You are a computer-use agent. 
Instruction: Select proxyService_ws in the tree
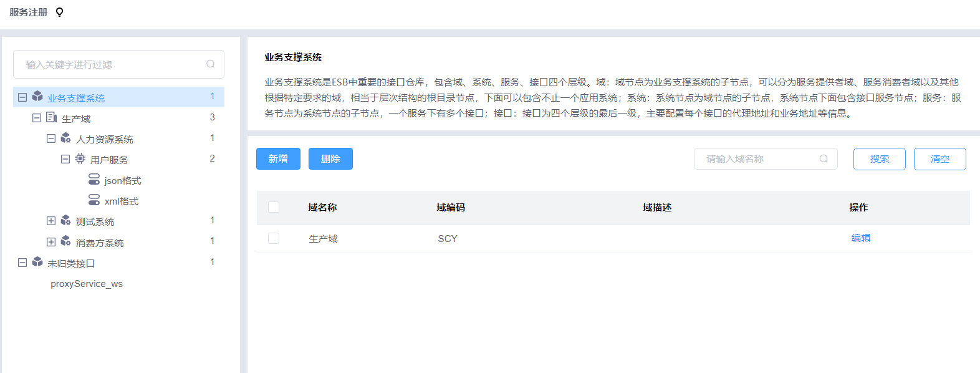87,284
